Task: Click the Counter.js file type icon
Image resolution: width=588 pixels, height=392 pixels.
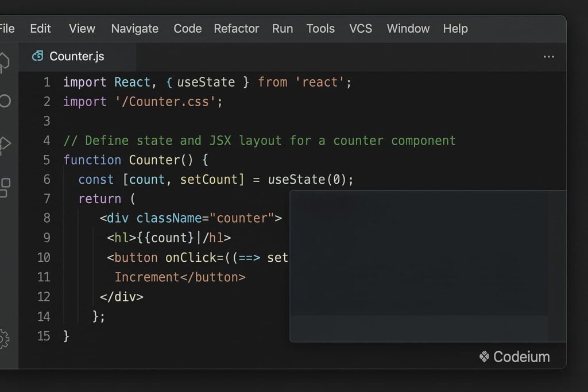Action: pos(37,56)
